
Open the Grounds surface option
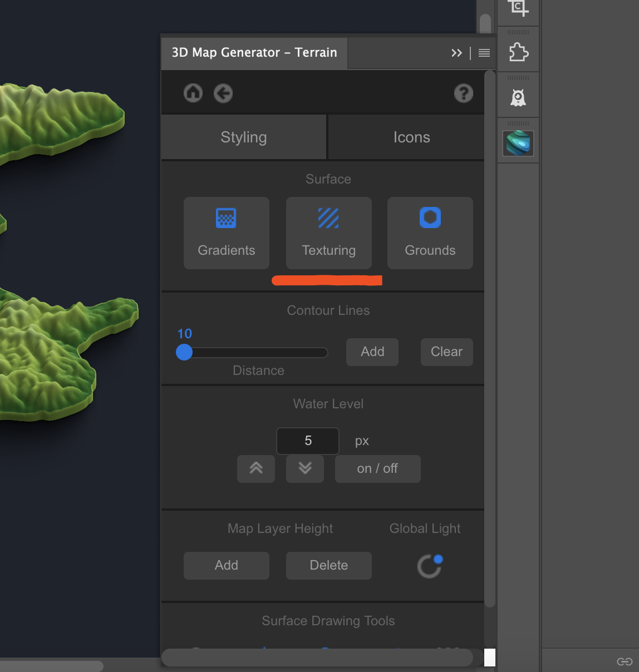[x=430, y=233]
